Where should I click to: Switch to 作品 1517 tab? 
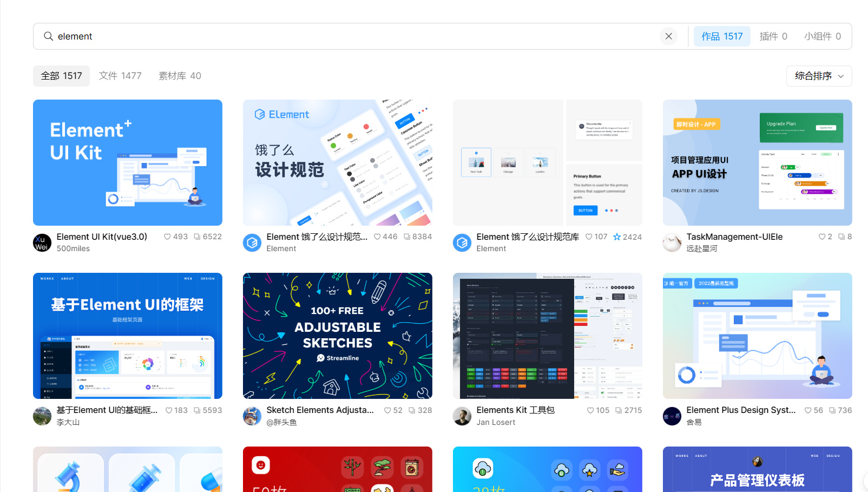722,36
